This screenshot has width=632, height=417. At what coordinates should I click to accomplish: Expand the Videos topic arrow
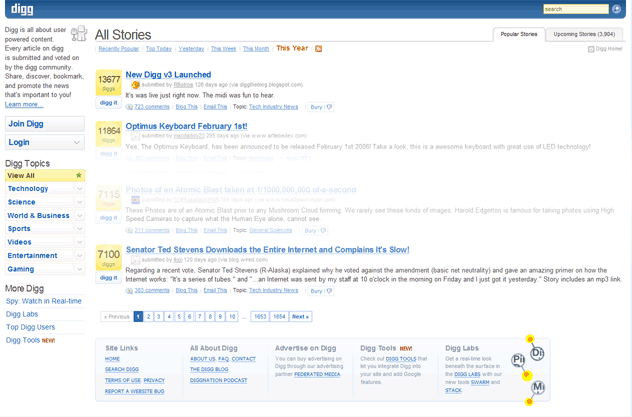click(79, 242)
